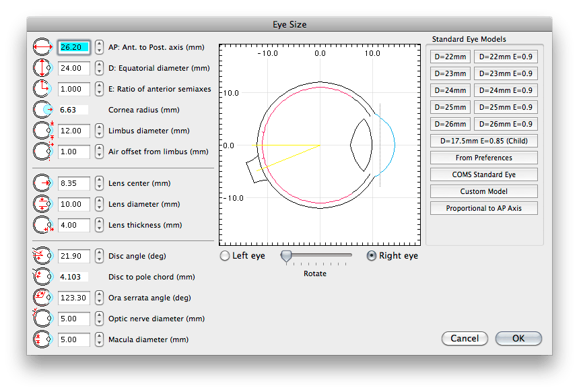Click the Lens center eye icon
579x392 pixels.
(x=43, y=183)
